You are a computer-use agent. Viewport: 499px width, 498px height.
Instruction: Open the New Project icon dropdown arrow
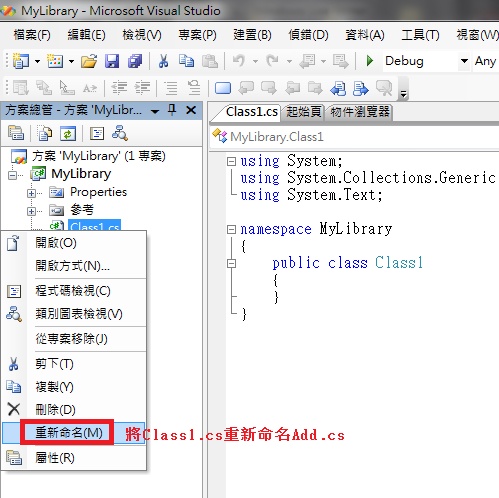click(37, 61)
